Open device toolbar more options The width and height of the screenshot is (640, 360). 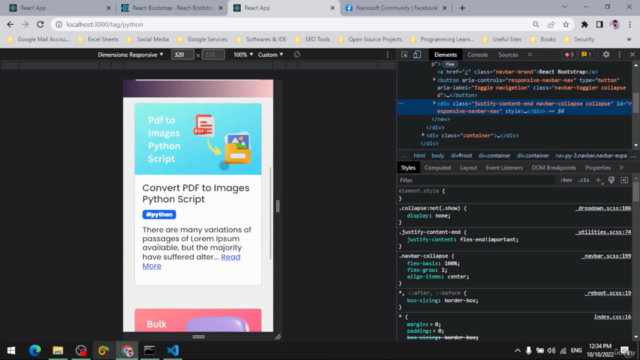[x=388, y=55]
